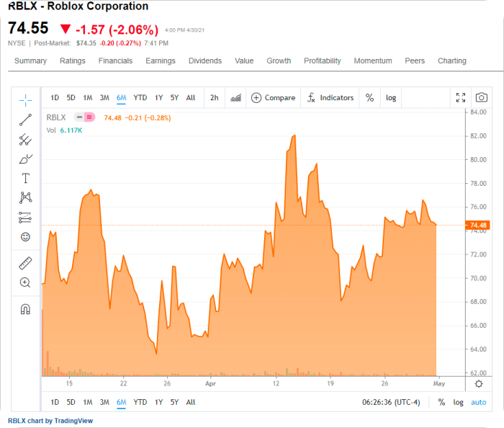Select 1M range in bottom bar
Image resolution: width=504 pixels, height=428 pixels.
point(87,402)
